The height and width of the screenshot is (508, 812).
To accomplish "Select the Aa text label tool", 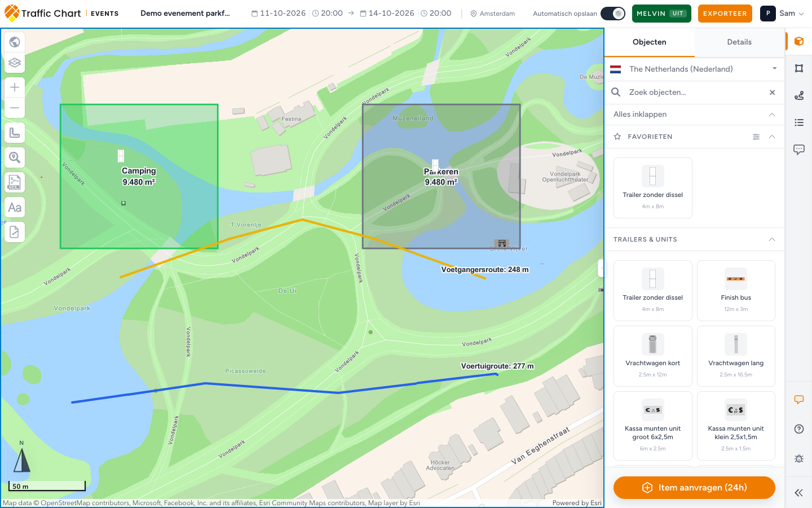I will coord(15,208).
